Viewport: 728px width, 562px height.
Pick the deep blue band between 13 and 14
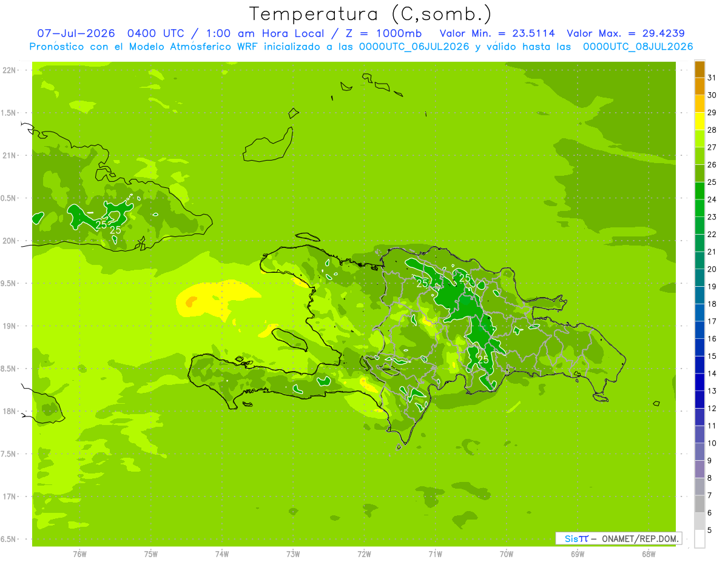point(699,383)
